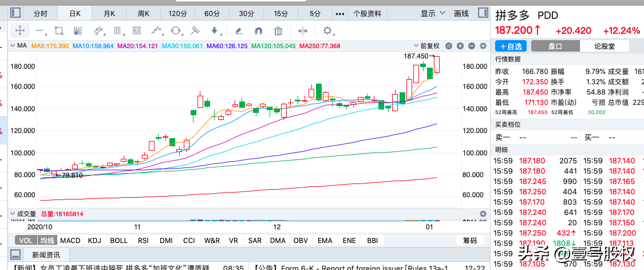Screen dimensions: 644x270
Task: Click the +自选 watchlist button
Action: pos(511,46)
